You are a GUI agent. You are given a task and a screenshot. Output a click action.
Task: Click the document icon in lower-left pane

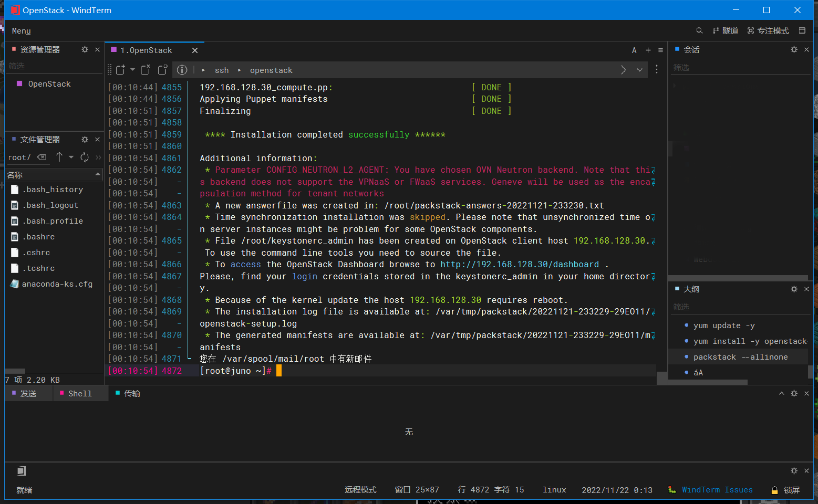(21, 471)
